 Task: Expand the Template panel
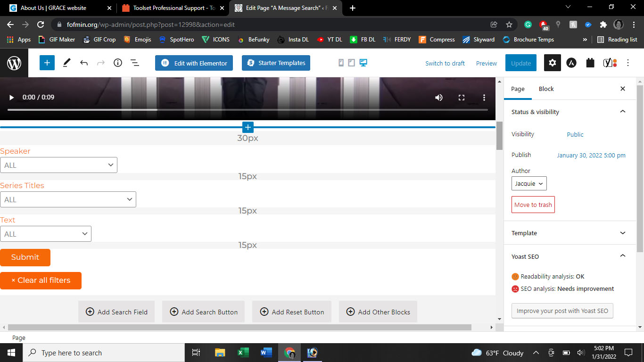[570, 233]
